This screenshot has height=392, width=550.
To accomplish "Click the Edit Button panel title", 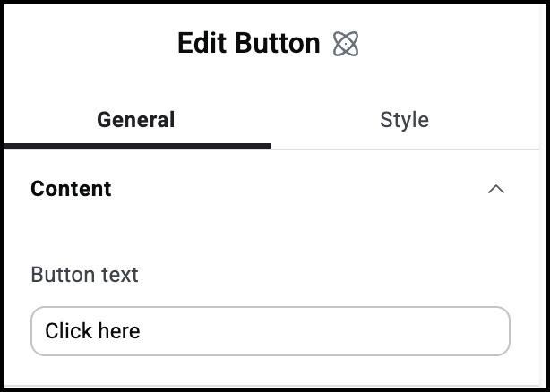I will click(x=249, y=44).
